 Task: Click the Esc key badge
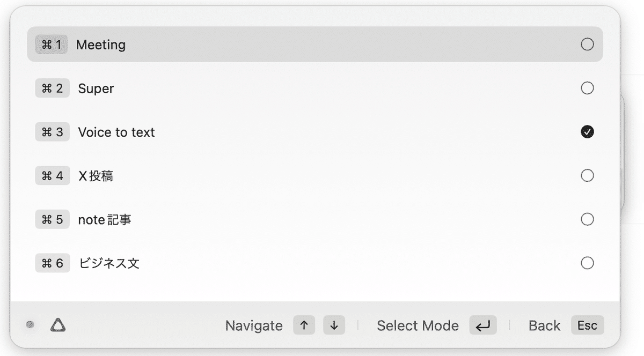pyautogui.click(x=587, y=325)
